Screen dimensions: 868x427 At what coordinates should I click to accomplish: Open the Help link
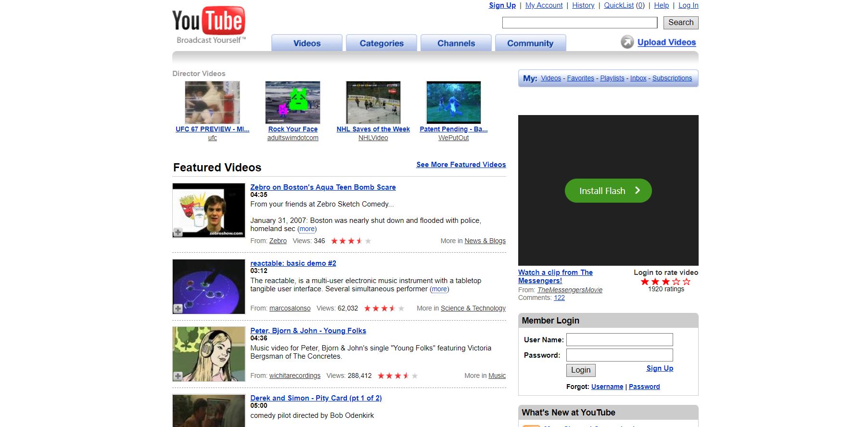(662, 5)
